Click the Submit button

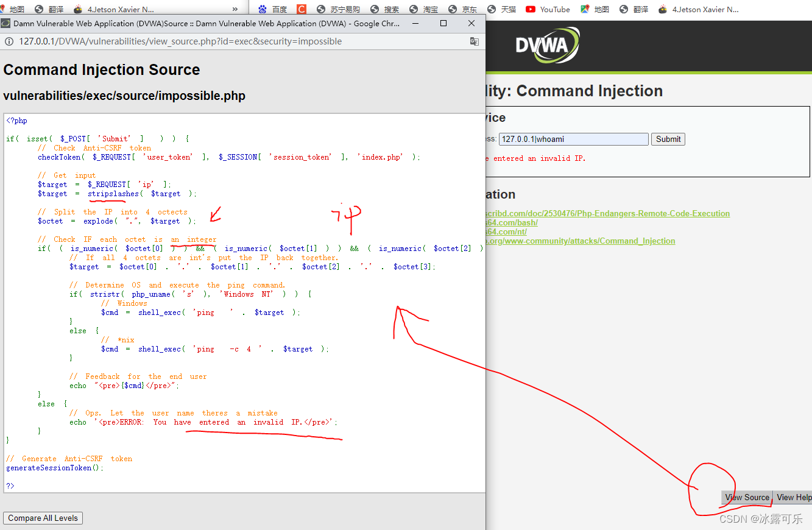668,139
